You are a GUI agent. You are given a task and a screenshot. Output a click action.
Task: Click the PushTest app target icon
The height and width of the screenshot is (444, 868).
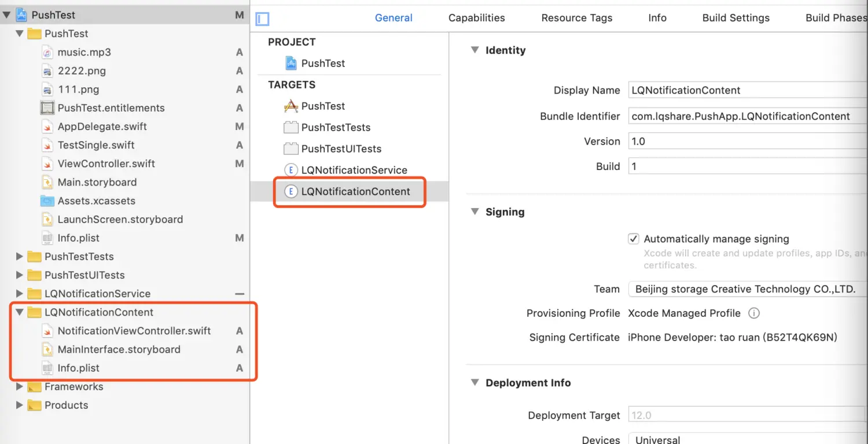click(290, 106)
